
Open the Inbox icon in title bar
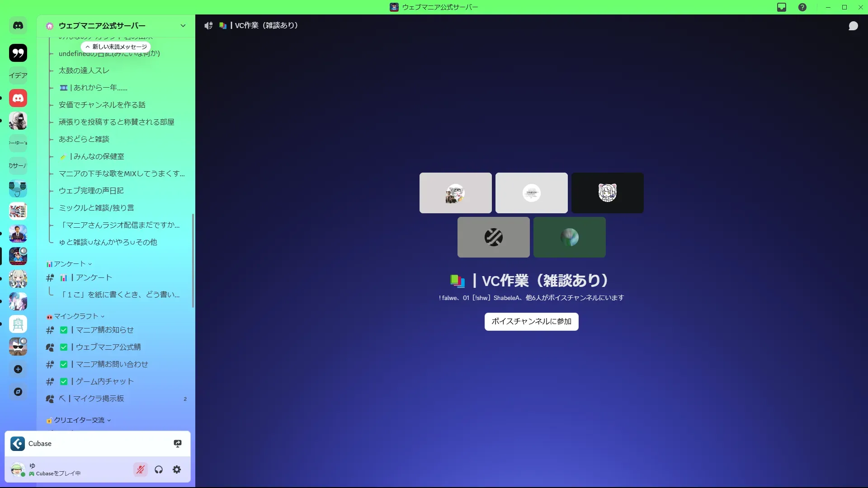point(782,7)
